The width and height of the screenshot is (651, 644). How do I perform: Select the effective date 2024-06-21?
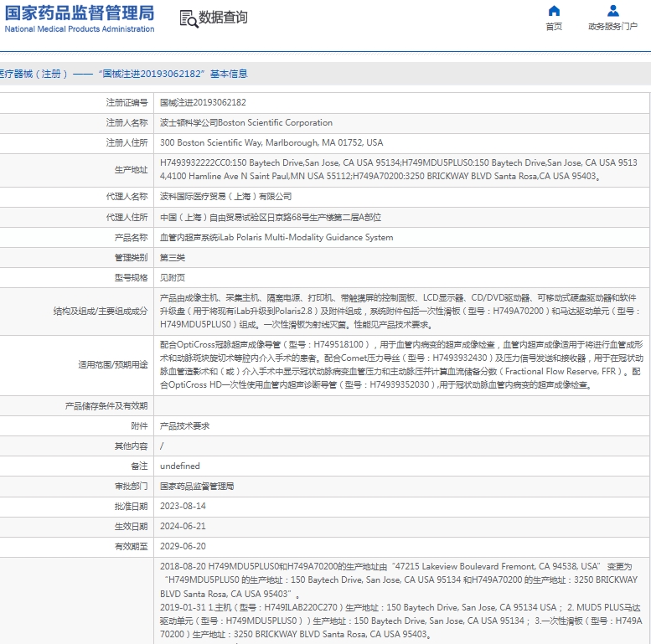tap(183, 526)
